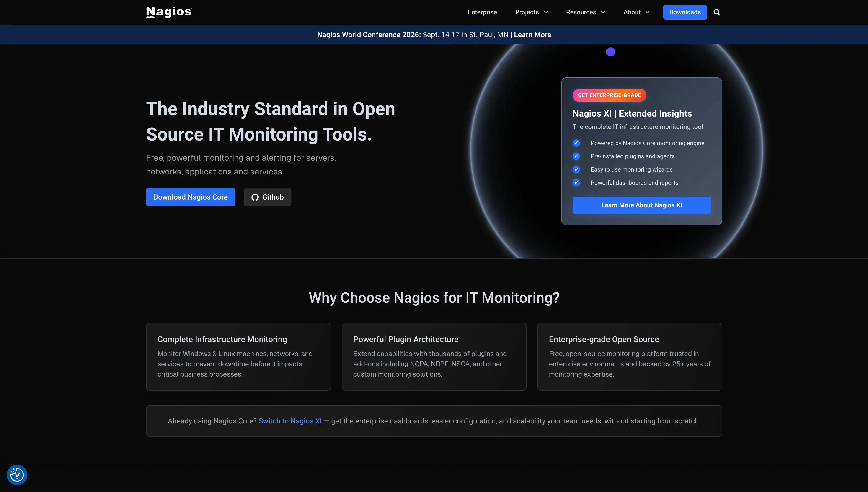Viewport: 868px width, 492px height.
Task: Click the checkmark beside "Pre-installed plugins and agents"
Action: pos(576,156)
